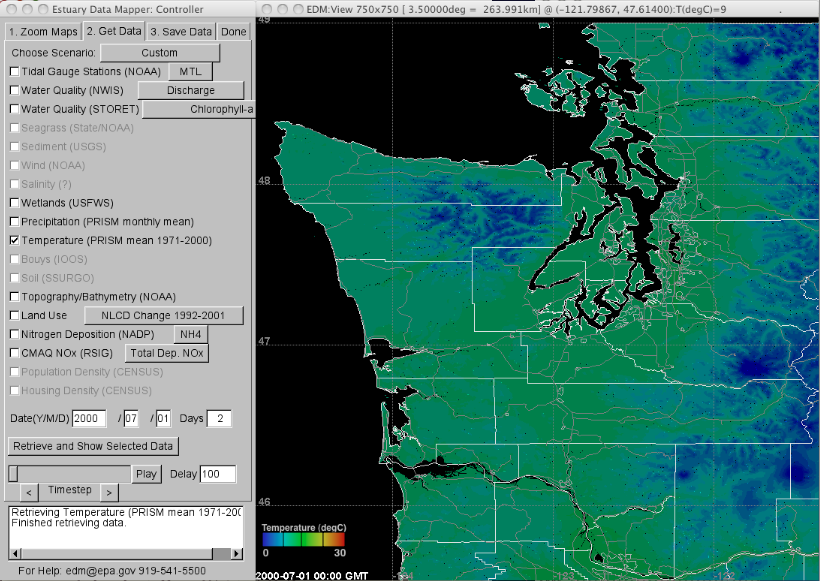The image size is (820, 581).
Task: Click the NH4 button
Action: pos(189,333)
